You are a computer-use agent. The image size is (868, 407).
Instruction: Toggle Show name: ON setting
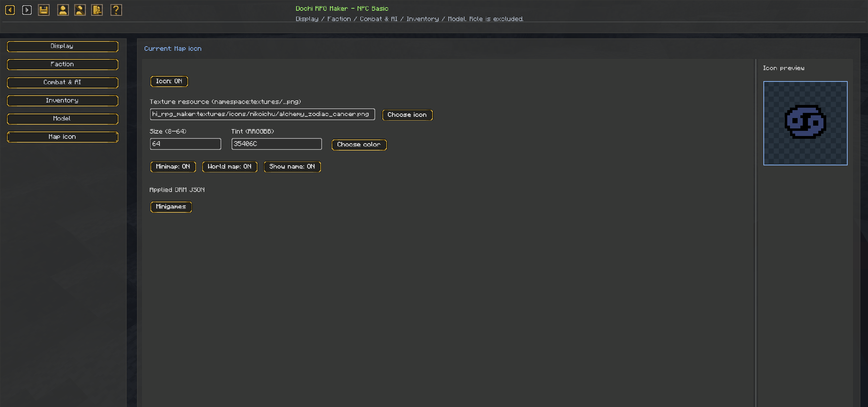point(292,167)
